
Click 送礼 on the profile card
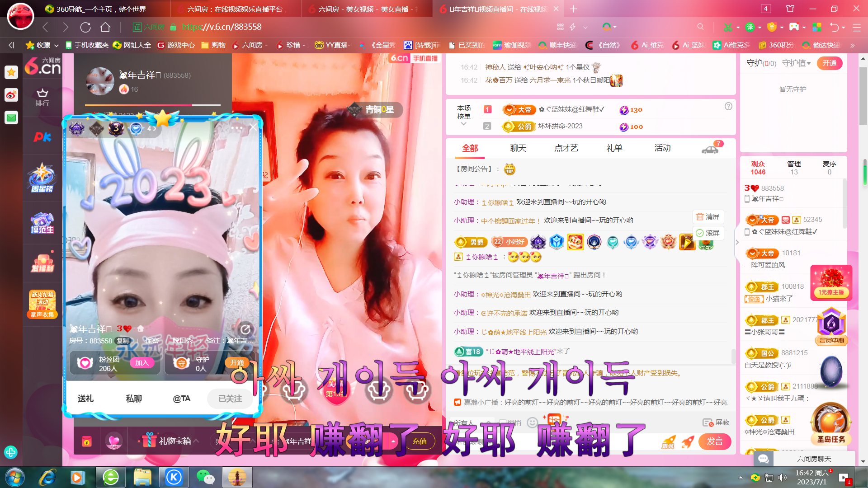[85, 399]
